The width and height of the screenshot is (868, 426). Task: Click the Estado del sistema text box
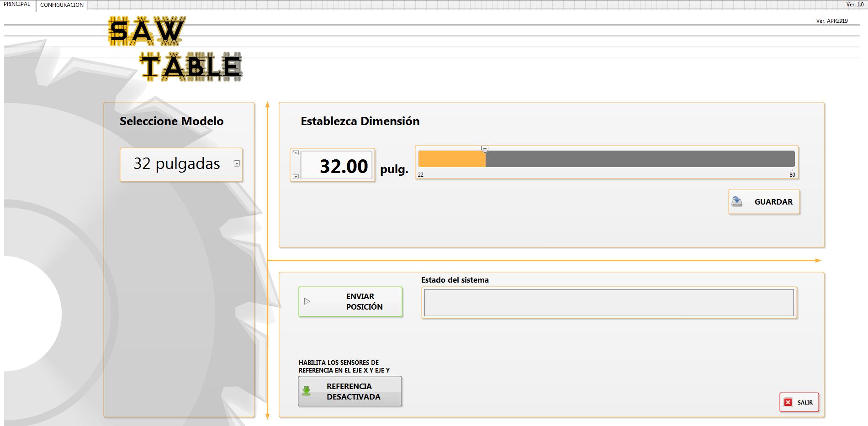609,302
